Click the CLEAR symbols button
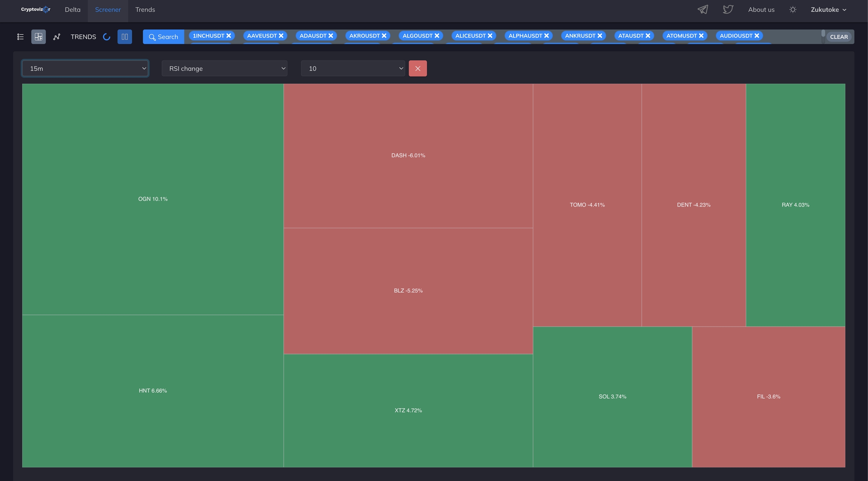Image resolution: width=868 pixels, height=481 pixels. tap(839, 37)
